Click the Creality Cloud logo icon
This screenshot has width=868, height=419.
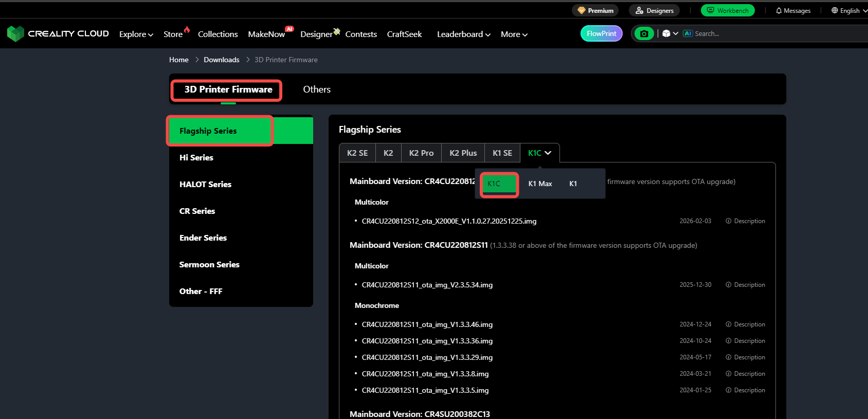(x=15, y=33)
